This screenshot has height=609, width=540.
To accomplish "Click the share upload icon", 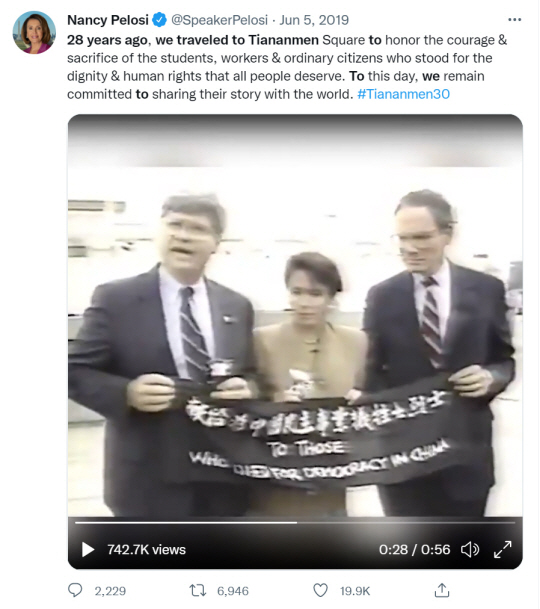I will [442, 590].
